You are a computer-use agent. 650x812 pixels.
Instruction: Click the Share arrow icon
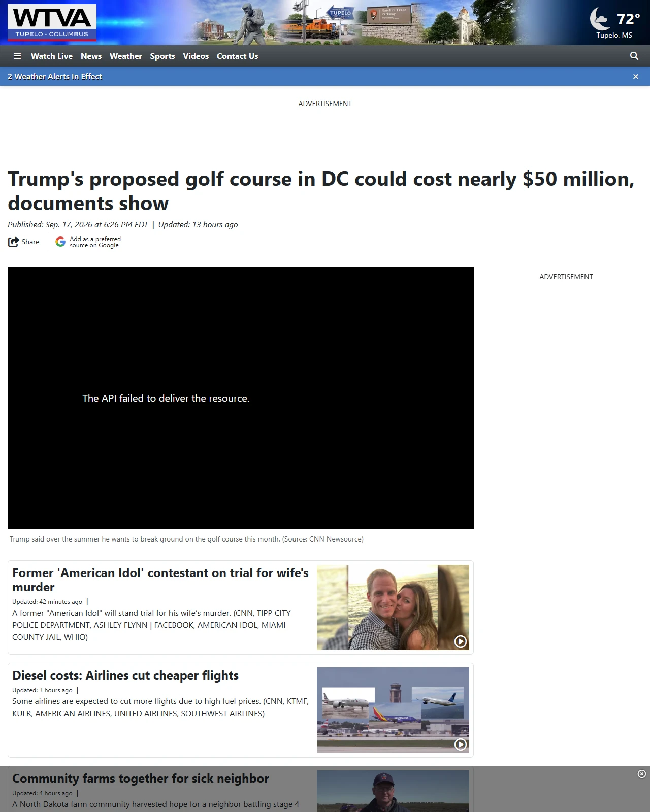13,242
